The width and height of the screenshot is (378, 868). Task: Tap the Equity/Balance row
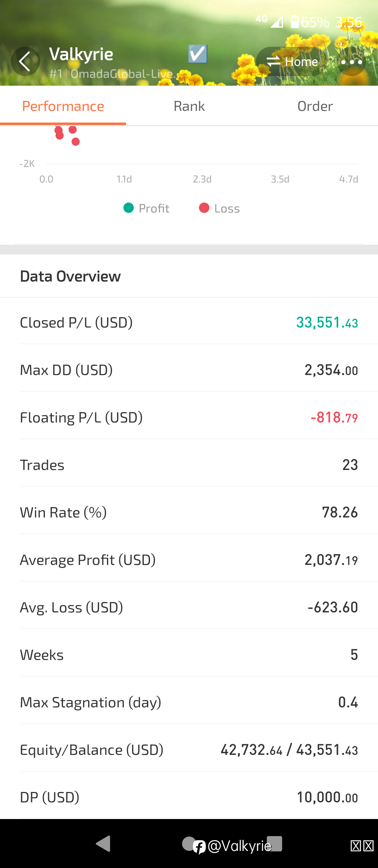189,750
